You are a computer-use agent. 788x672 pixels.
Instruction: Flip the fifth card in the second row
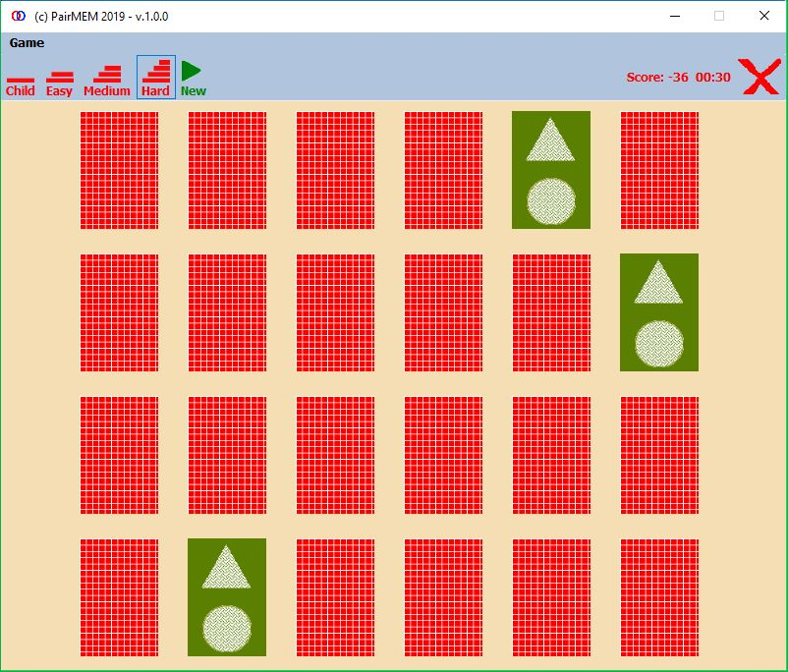tap(551, 312)
